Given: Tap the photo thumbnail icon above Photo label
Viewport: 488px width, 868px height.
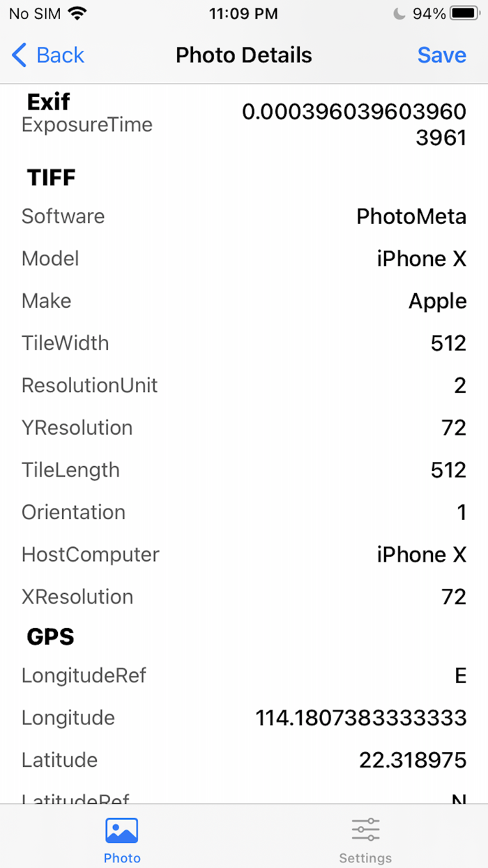Looking at the screenshot, I should pos(122,830).
